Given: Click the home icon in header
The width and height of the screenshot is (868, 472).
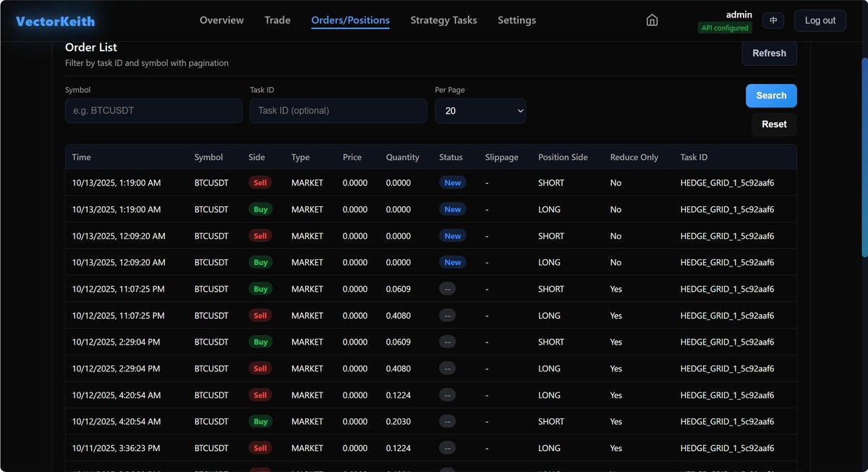Looking at the screenshot, I should pyautogui.click(x=652, y=20).
